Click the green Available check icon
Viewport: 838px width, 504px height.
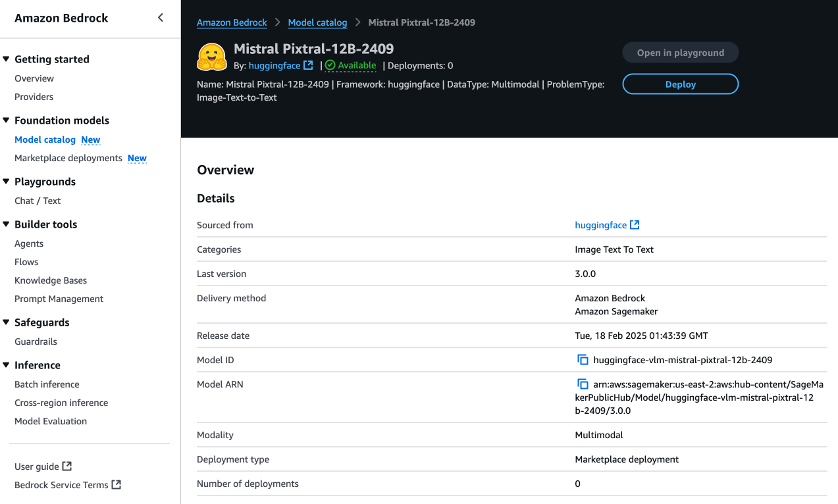coord(330,65)
